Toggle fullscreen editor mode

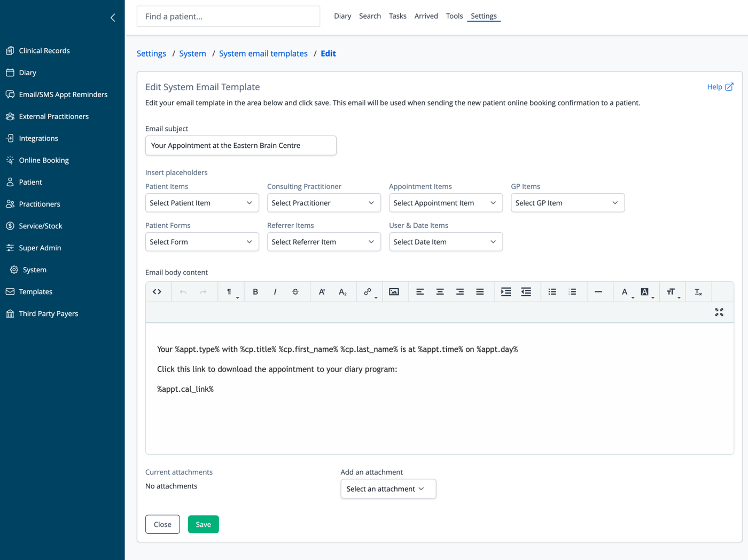click(719, 312)
